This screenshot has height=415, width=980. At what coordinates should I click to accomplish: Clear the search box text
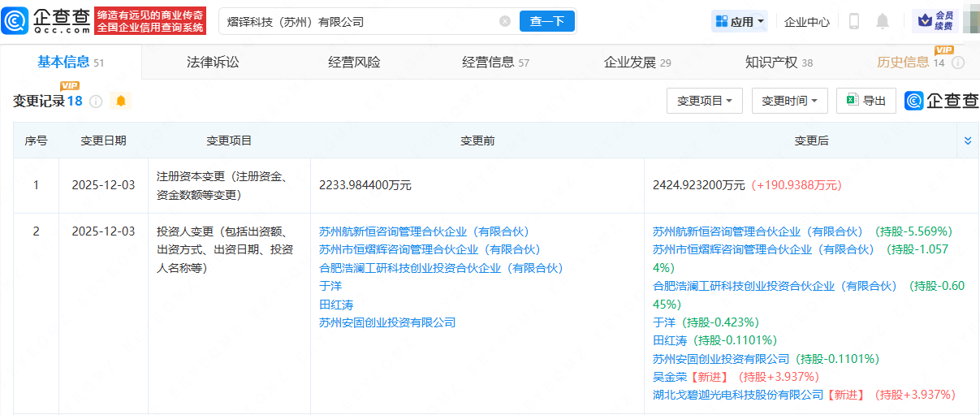pos(505,21)
